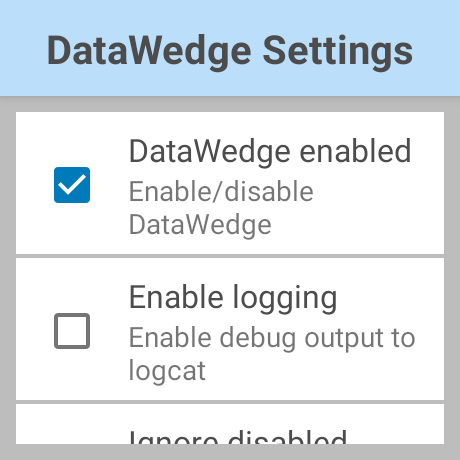Tap the light blue header bar

coord(230,48)
